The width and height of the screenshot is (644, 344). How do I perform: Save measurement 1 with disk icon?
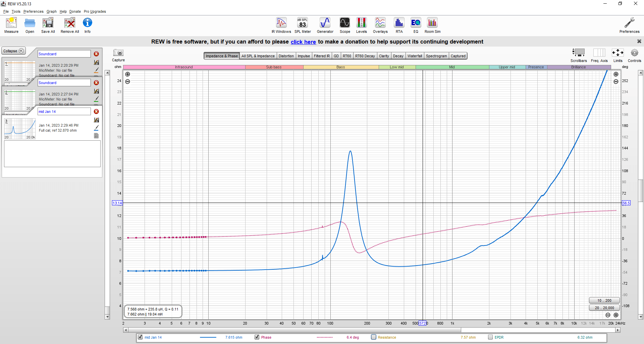click(96, 62)
